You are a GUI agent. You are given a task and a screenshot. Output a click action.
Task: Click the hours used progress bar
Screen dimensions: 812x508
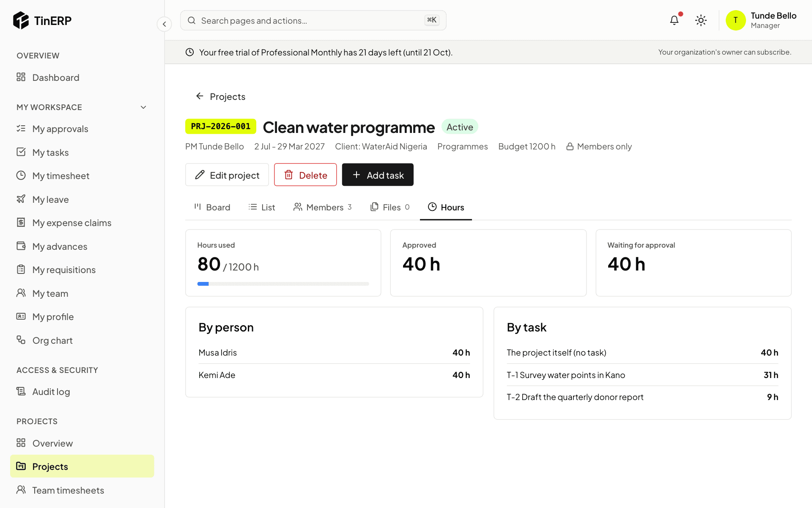(283, 284)
